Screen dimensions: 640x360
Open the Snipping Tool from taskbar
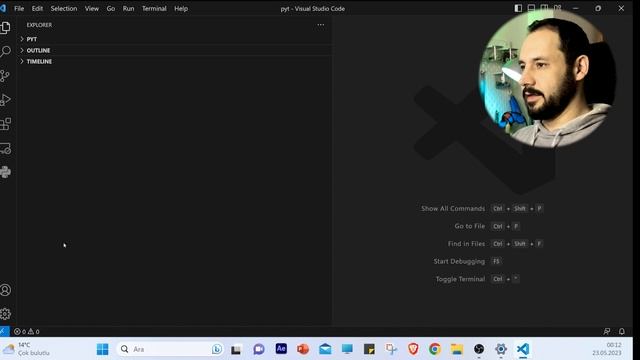tap(391, 349)
